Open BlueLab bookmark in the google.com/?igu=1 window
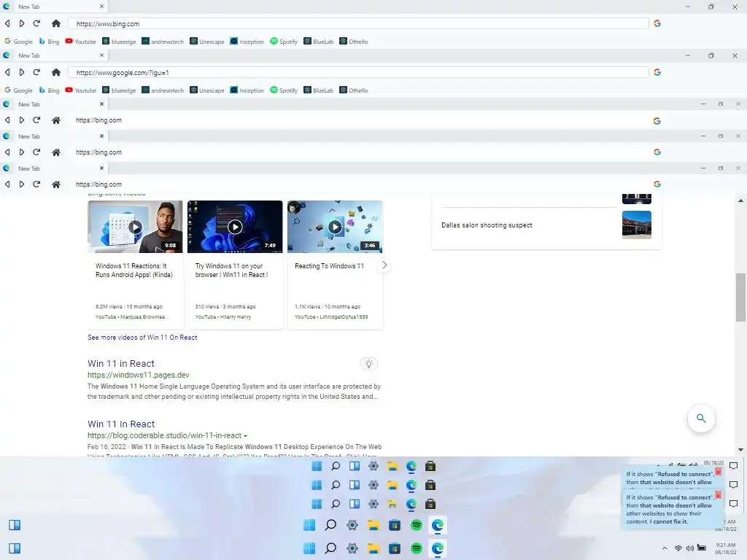Viewport: 747px width, 560px height. click(x=319, y=90)
